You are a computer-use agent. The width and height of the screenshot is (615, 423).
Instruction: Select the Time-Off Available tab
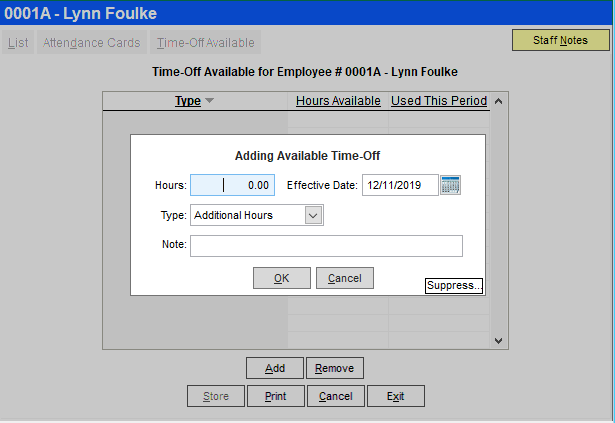pyautogui.click(x=206, y=43)
